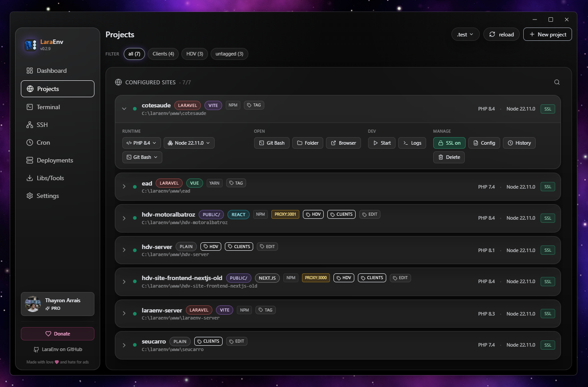Viewport: 588px width, 387px height.
Task: Click the PROXY:3001 badge
Action: tap(285, 214)
